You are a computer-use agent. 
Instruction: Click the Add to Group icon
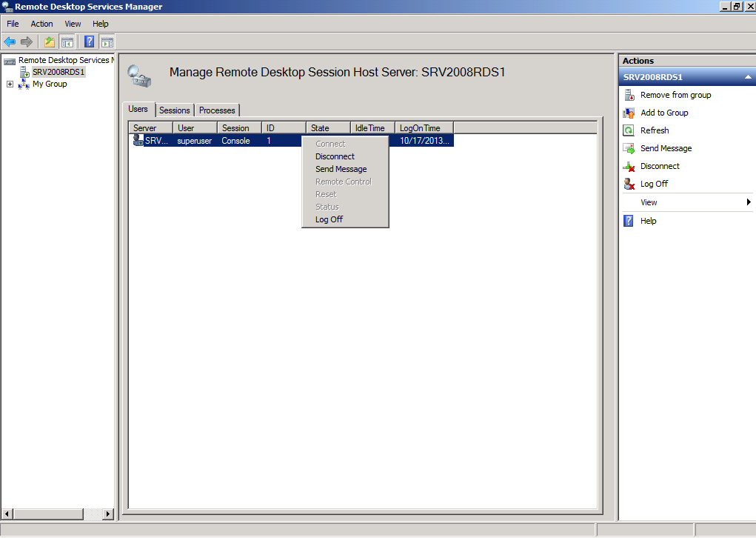point(629,113)
